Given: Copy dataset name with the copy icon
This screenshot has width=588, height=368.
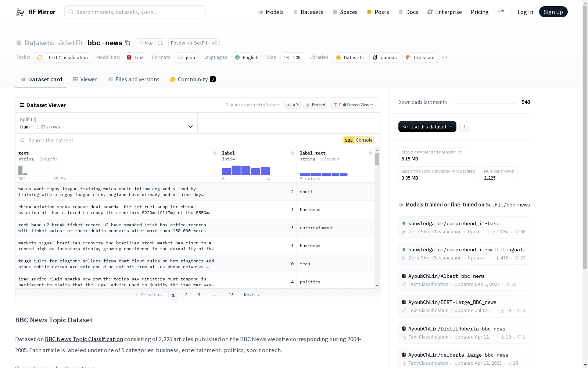Looking at the screenshot, I should point(128,43).
